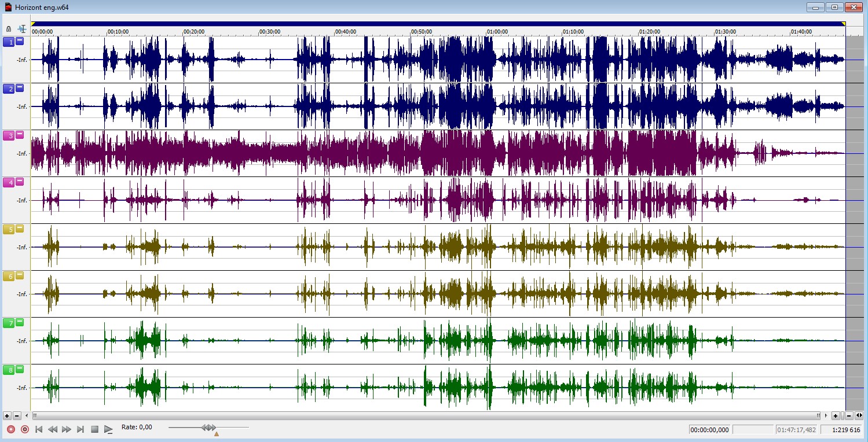
Task: Click the Record button in the transport bar
Action: (x=11, y=429)
